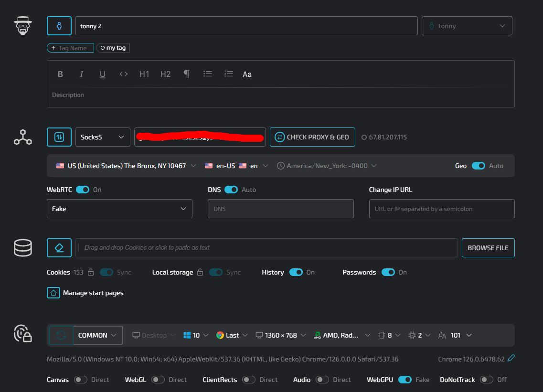Apply underline formatting in description editor

(x=103, y=74)
